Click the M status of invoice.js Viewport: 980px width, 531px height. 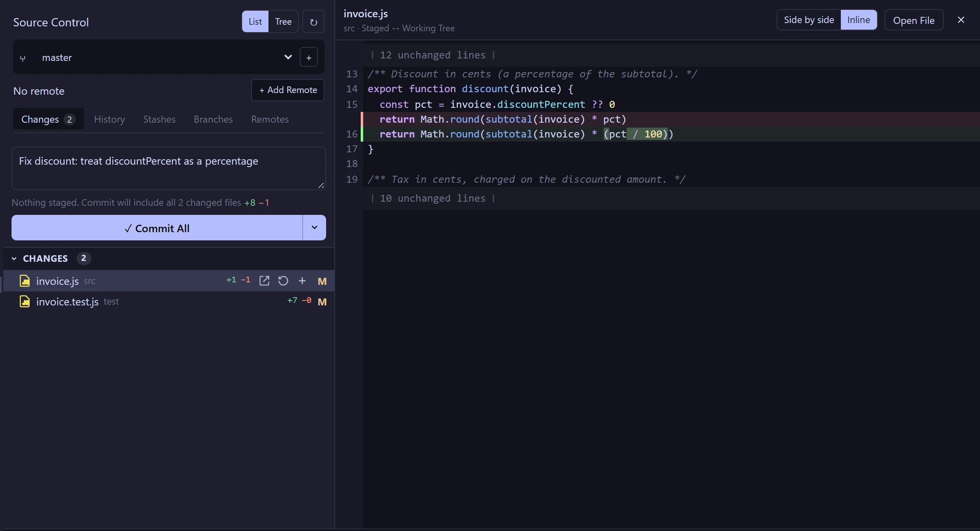pyautogui.click(x=322, y=281)
